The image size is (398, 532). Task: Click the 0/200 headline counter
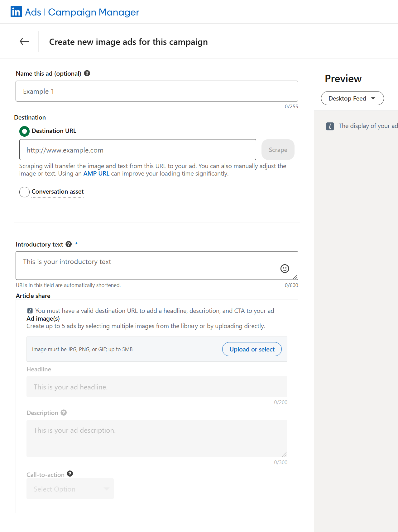281,402
